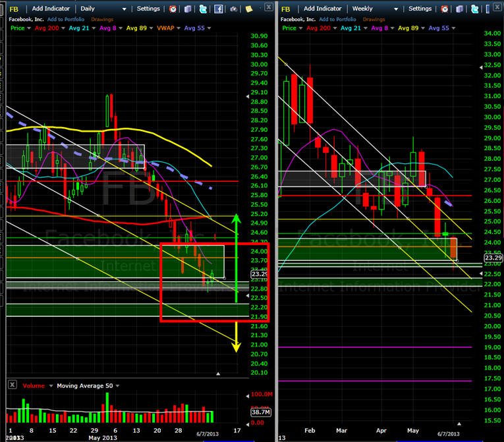Image resolution: width=504 pixels, height=442 pixels.
Task: Expand Moving Average 50 dropdown arrow
Action: [117, 386]
